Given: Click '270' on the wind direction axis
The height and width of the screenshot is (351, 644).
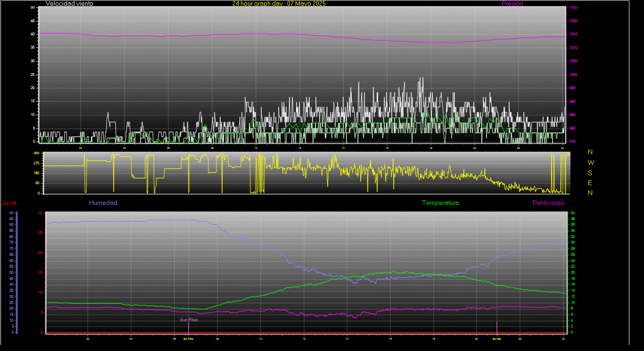Looking at the screenshot, I should [x=36, y=163].
